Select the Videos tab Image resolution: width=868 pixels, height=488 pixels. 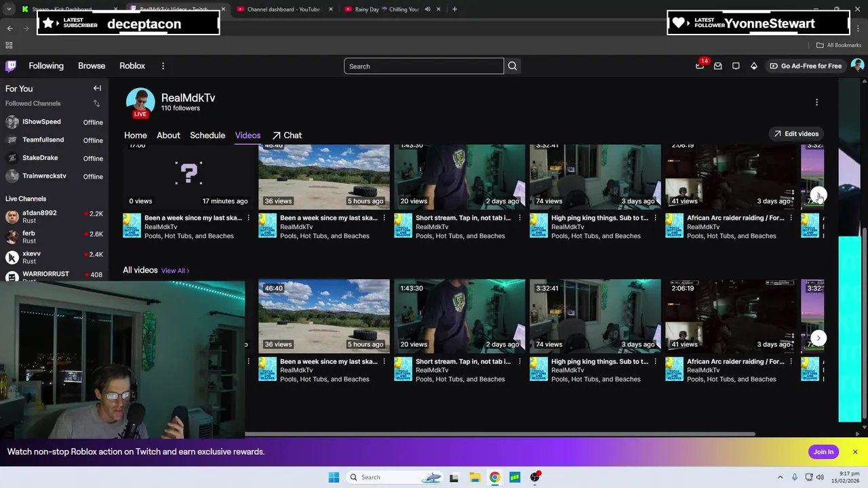click(x=248, y=135)
